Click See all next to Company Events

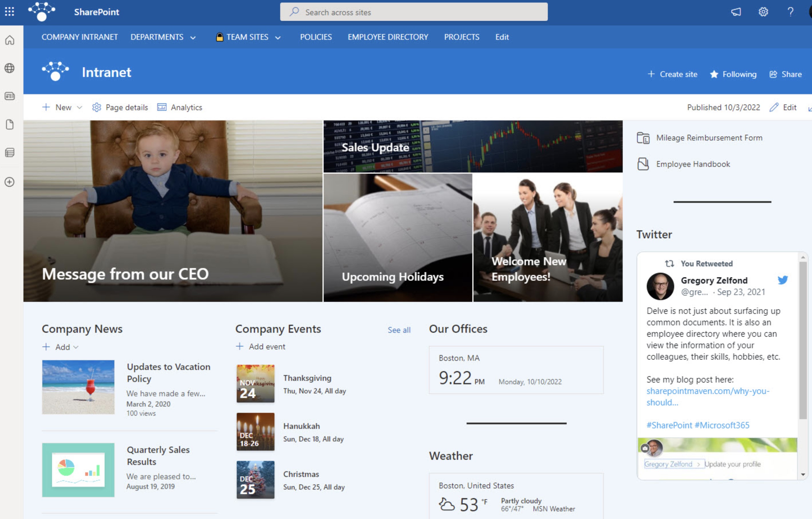pyautogui.click(x=399, y=330)
